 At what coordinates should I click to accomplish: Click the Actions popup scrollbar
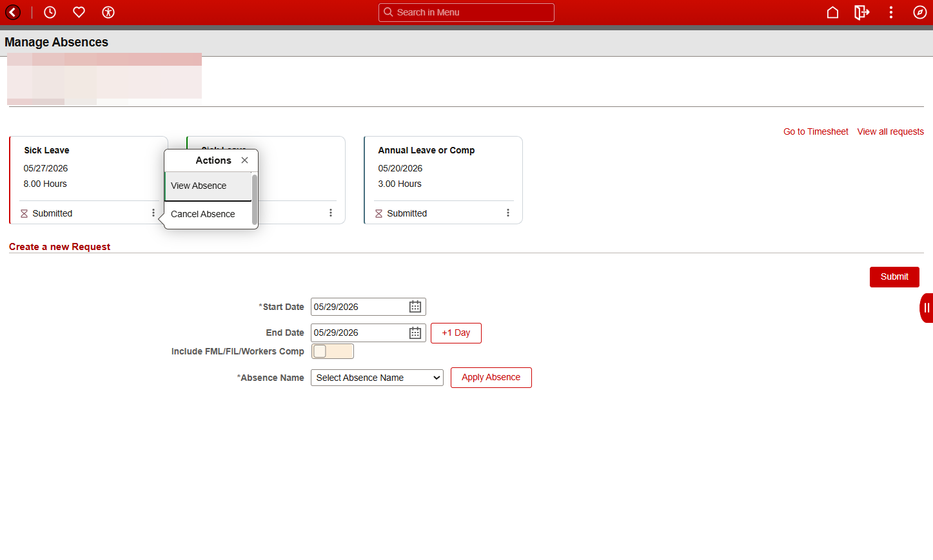(255, 199)
